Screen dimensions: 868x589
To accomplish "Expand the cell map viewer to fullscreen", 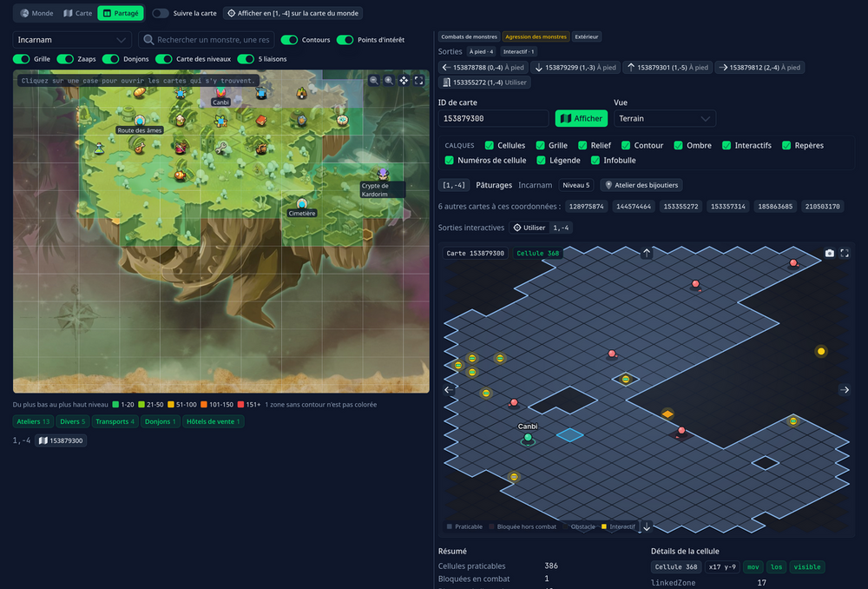I will pos(845,253).
